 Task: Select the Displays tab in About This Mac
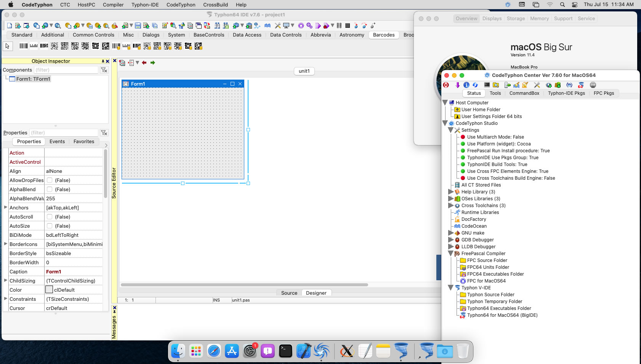pos(492,18)
